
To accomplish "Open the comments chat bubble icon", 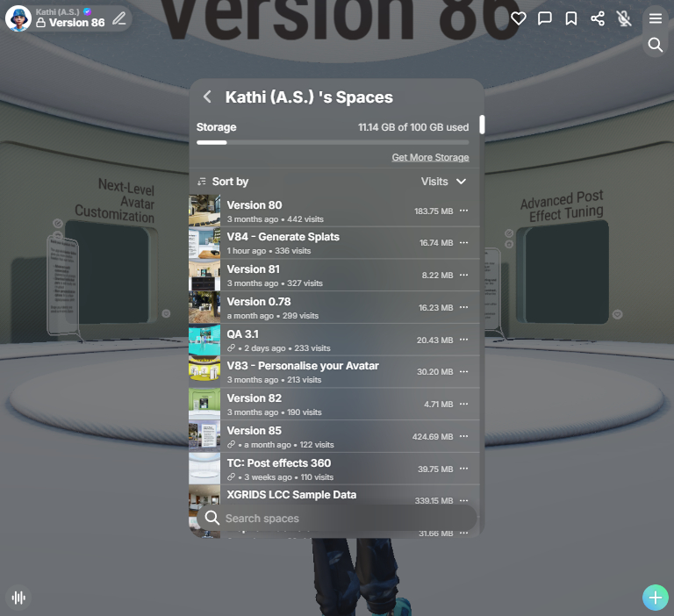I will [545, 18].
